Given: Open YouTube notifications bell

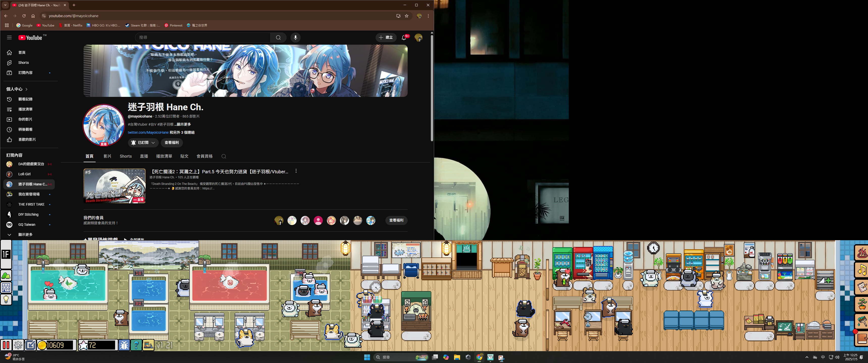Looking at the screenshot, I should [x=404, y=37].
